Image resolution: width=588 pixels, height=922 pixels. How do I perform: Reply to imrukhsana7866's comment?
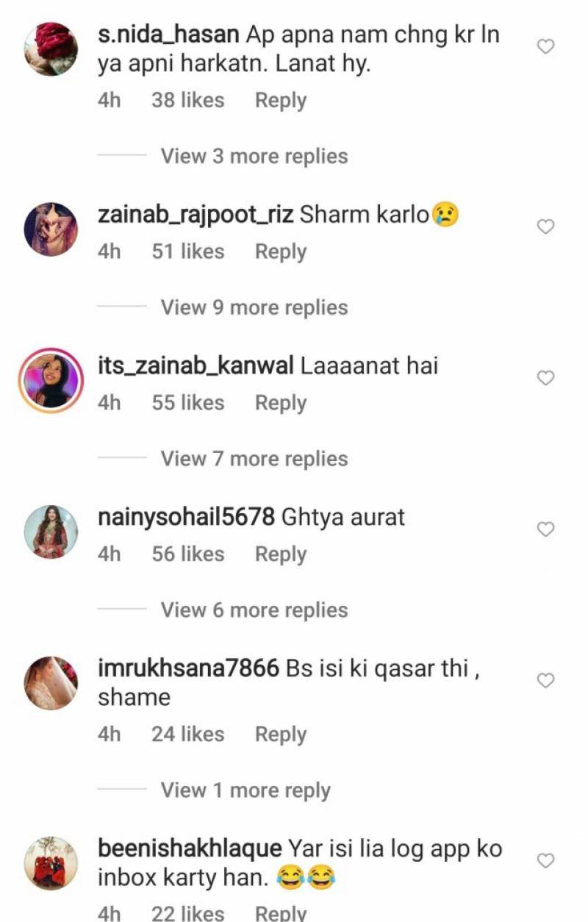(x=281, y=735)
